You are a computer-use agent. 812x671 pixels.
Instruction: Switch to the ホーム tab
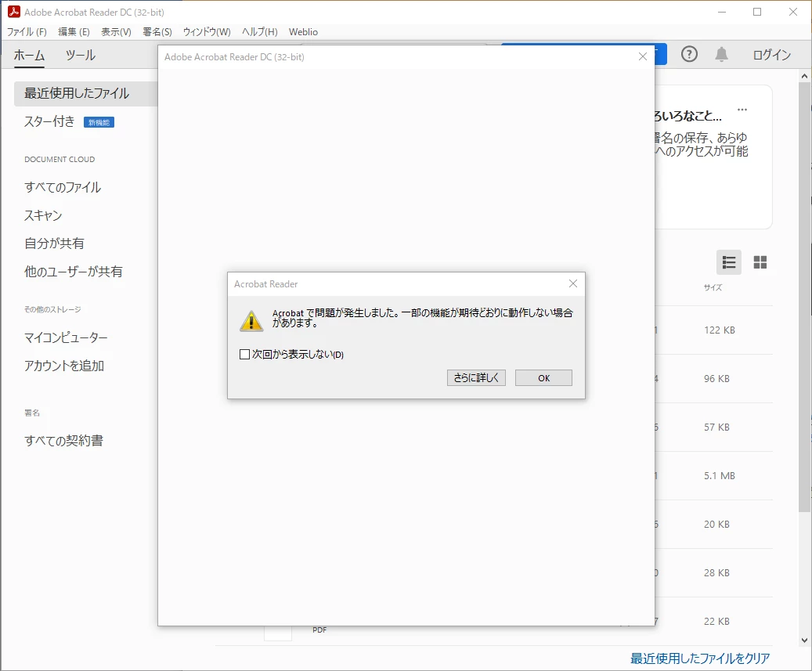point(29,55)
